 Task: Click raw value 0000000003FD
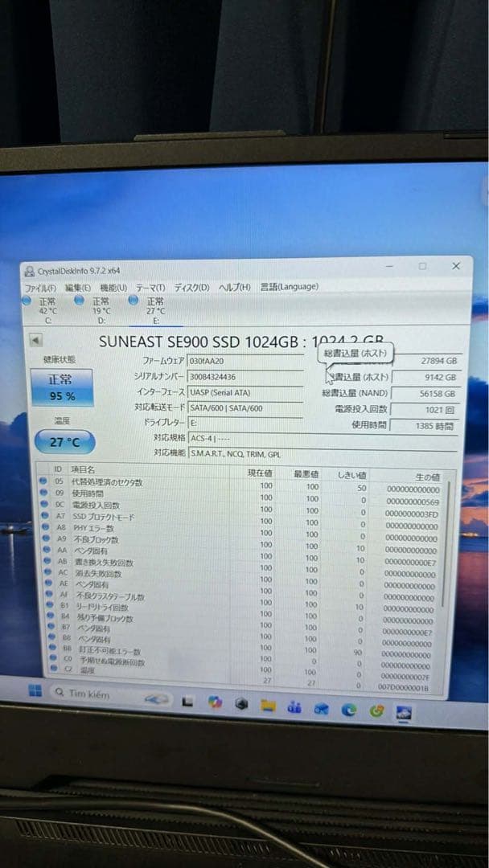pos(411,514)
